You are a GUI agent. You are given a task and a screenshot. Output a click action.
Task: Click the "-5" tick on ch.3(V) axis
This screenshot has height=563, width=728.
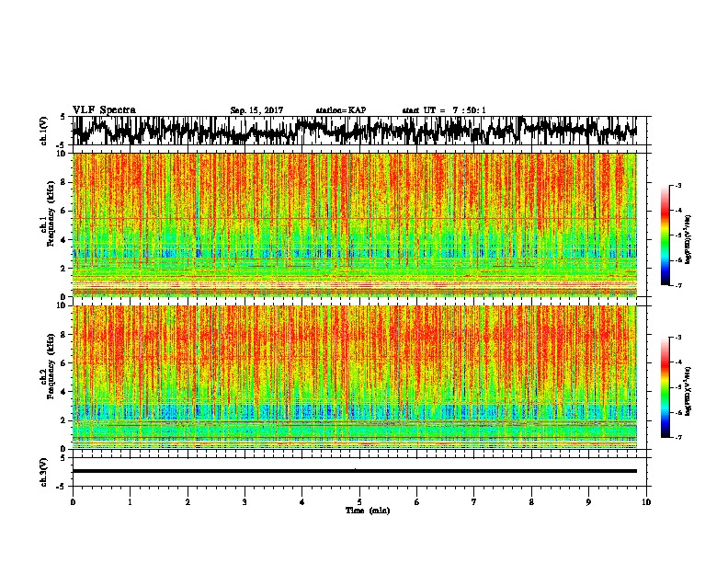coord(63,487)
